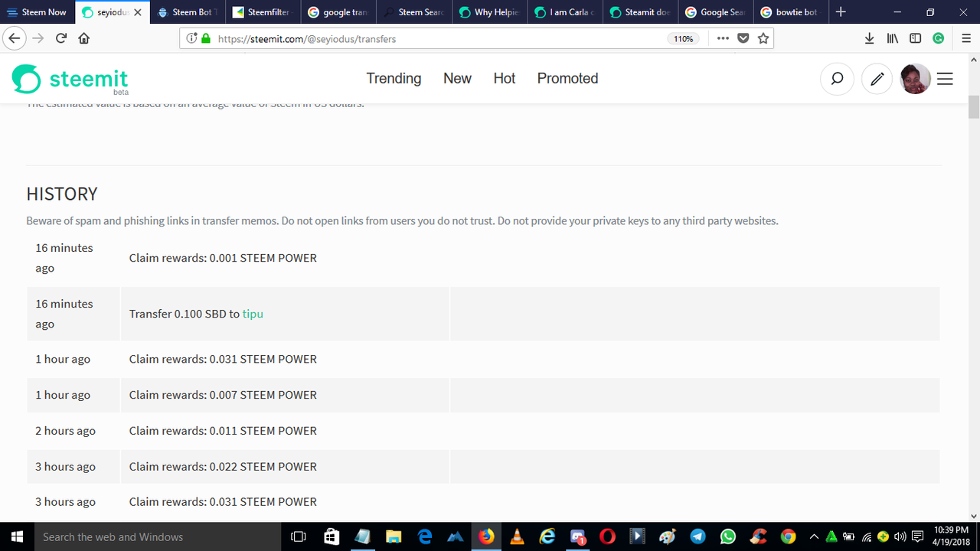
Task: Open the user avatar menu
Action: coord(915,78)
